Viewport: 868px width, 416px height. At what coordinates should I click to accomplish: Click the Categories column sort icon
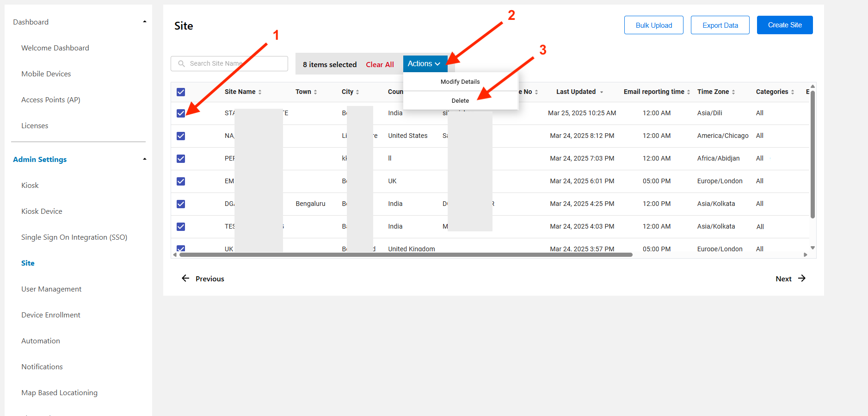[x=793, y=92]
